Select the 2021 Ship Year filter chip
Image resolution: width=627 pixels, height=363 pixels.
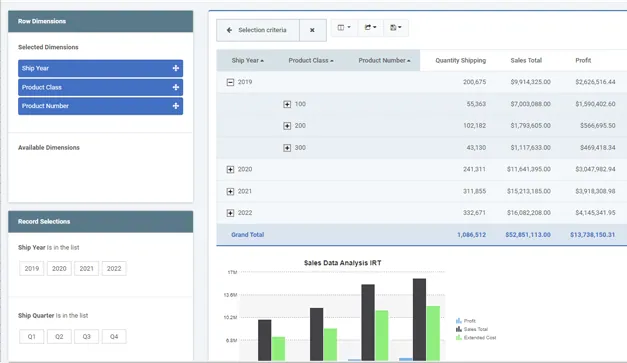click(x=86, y=269)
